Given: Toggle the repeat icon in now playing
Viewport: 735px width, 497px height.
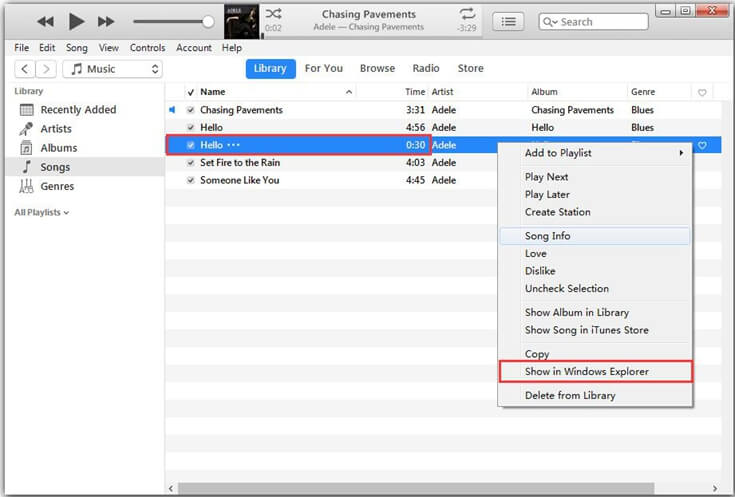Looking at the screenshot, I should pyautogui.click(x=467, y=13).
